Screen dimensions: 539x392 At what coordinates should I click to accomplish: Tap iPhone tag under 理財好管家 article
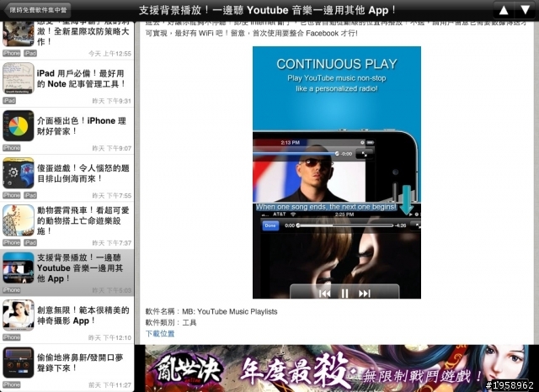pos(12,148)
